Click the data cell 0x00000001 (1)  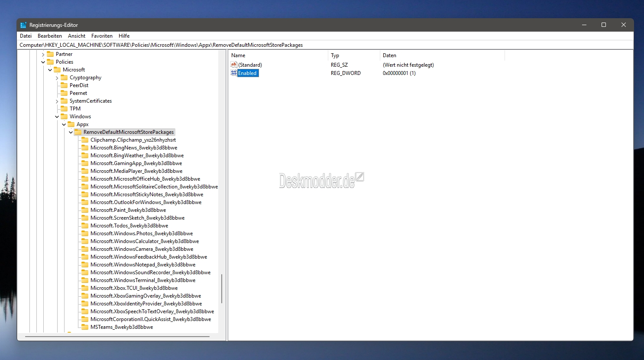(x=399, y=73)
